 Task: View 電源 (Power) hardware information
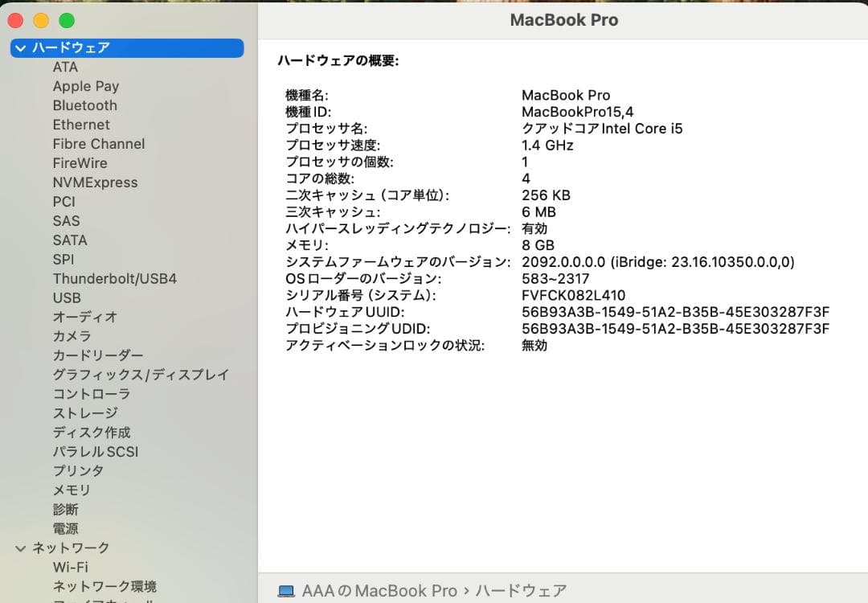click(x=64, y=528)
